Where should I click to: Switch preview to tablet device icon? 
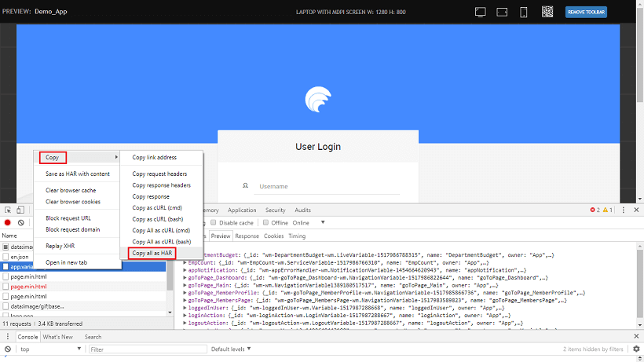[502, 12]
